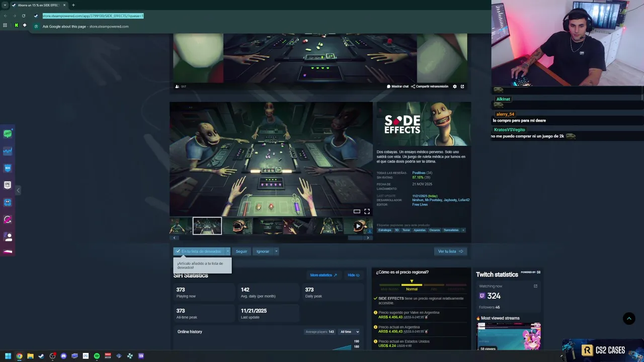The image size is (644, 362).
Task: Go back in browser history
Action: click(x=6, y=16)
